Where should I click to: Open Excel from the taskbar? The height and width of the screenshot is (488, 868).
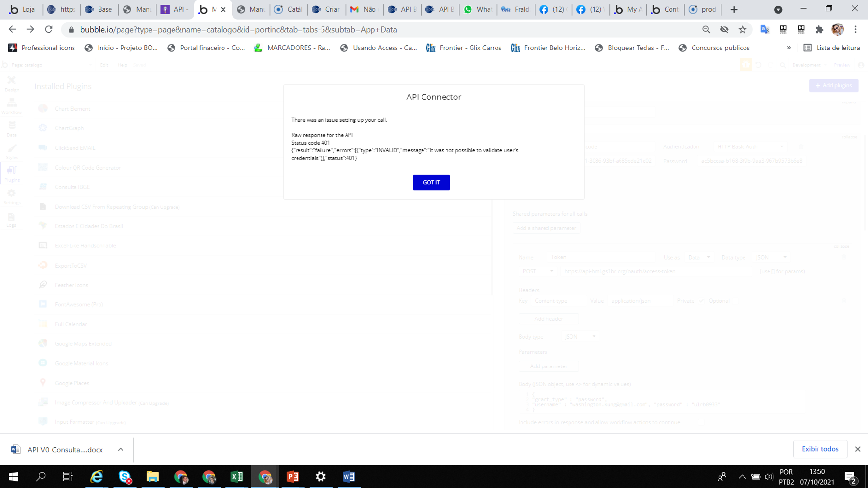point(237,476)
